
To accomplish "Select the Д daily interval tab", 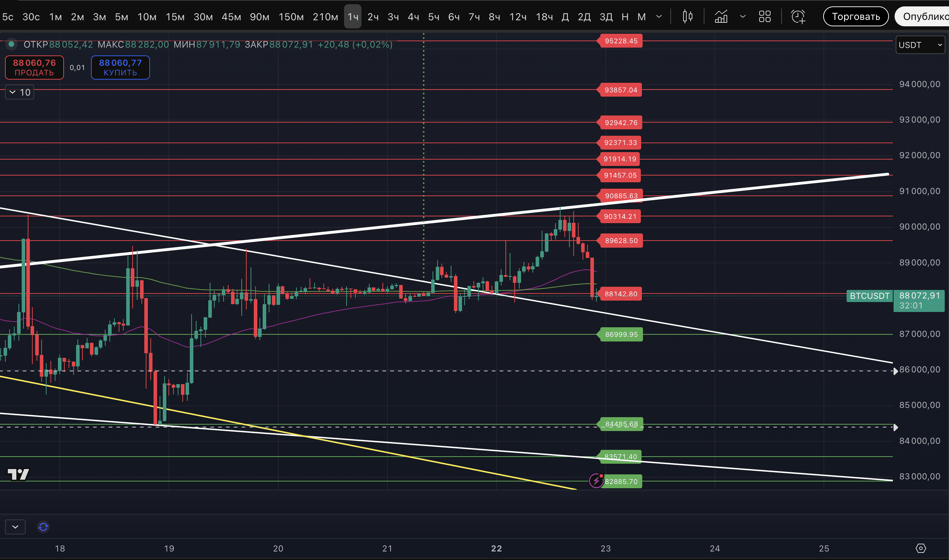I will point(565,17).
